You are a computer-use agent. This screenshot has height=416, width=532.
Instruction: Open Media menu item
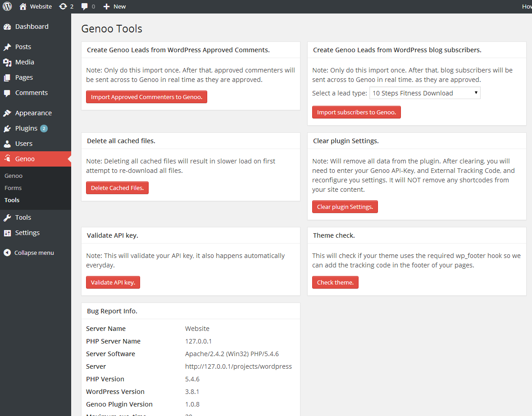[36, 62]
